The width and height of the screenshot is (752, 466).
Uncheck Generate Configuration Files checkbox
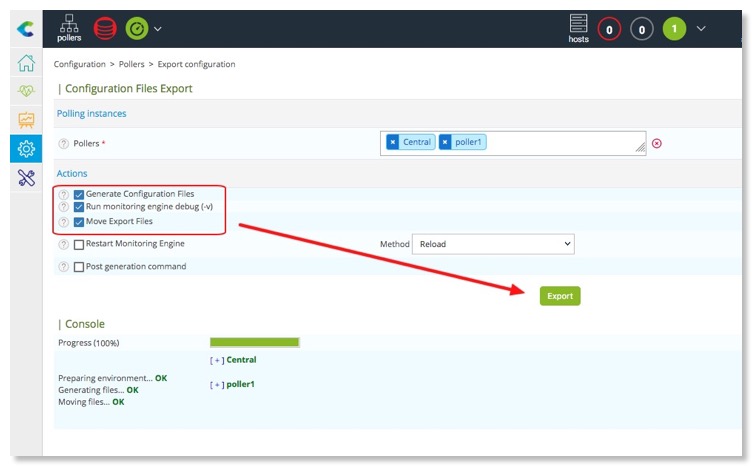tap(79, 194)
